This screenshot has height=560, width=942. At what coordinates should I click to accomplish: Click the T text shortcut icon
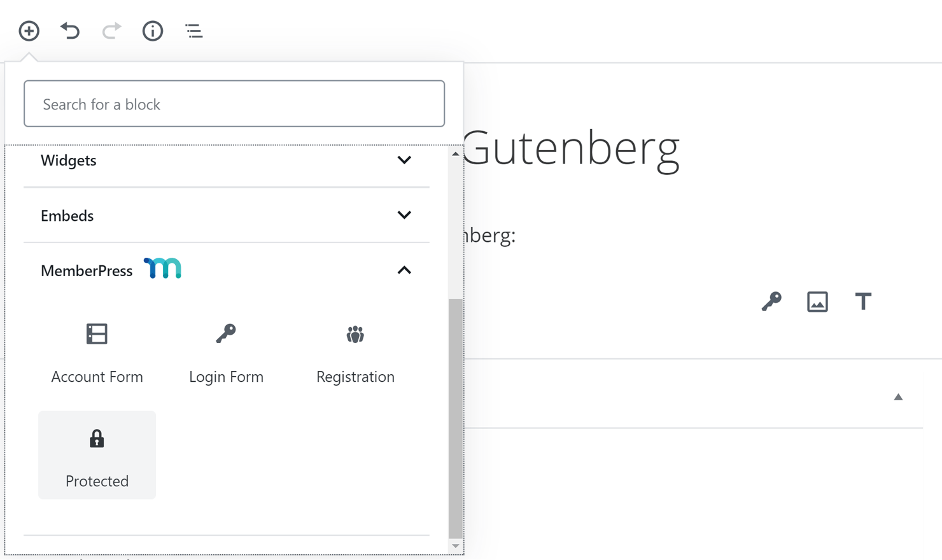coord(863,302)
